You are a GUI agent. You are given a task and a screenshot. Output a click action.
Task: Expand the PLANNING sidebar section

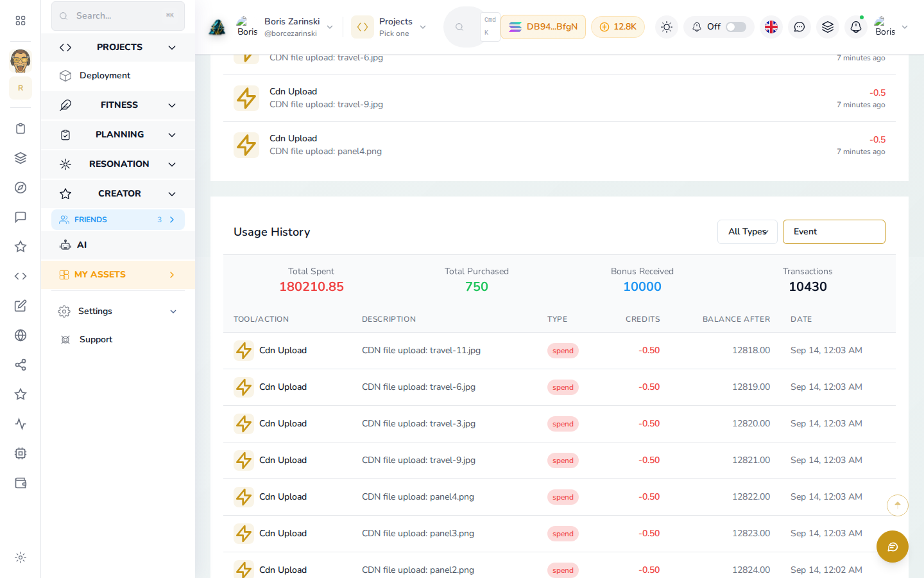point(118,135)
